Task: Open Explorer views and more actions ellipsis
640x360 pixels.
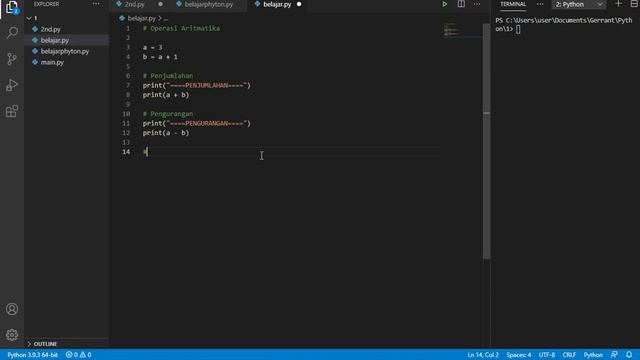Action: 96,4
